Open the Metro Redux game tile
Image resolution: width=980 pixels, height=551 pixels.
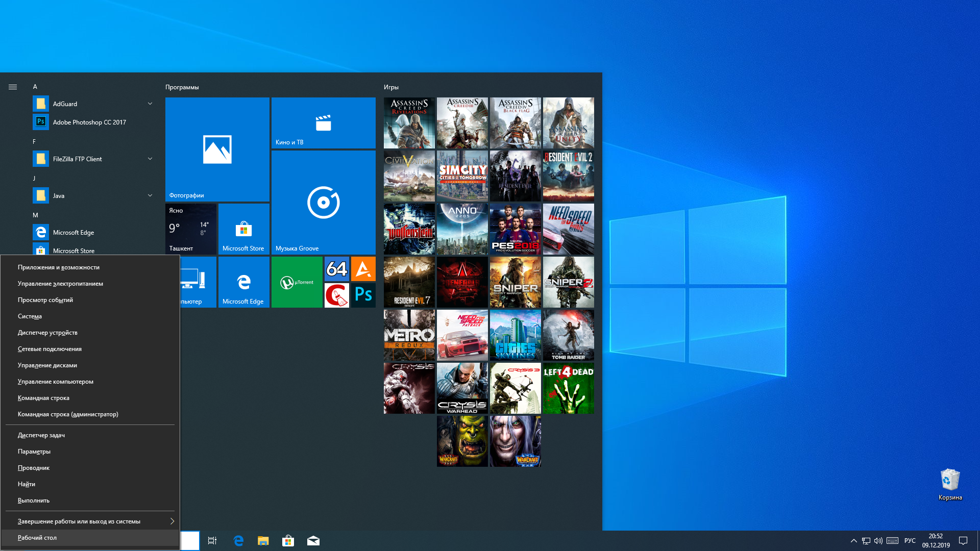[x=409, y=335]
